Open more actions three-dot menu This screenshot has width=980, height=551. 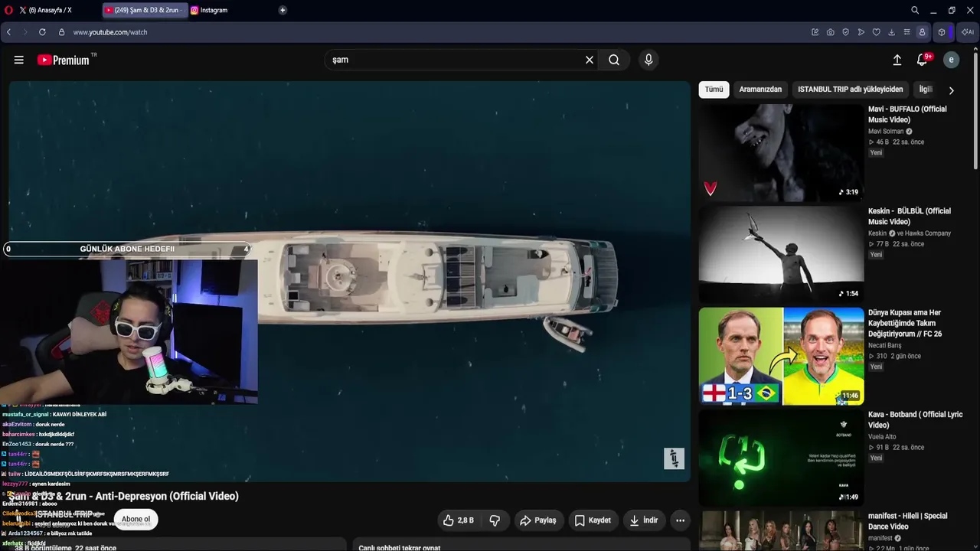coord(680,520)
